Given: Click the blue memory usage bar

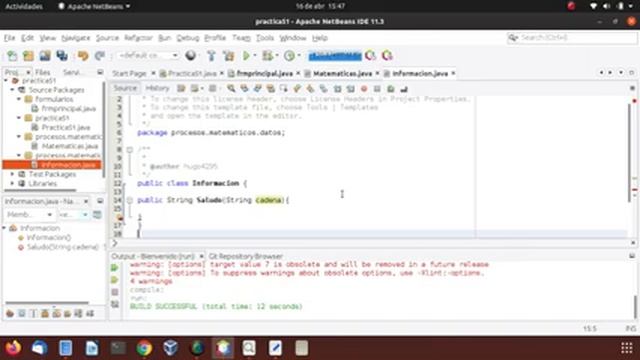Looking at the screenshot, I should coord(335,56).
